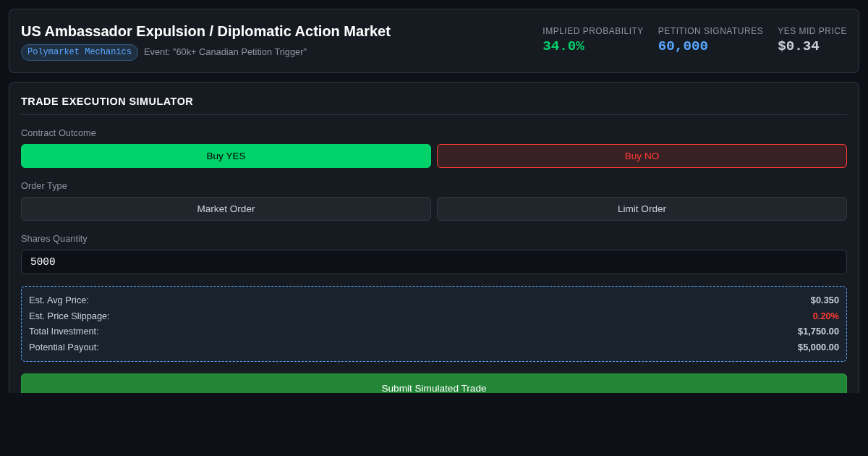Viewport: 868px width, 456px height.
Task: Click the 0.20% price slippage value
Action: [x=825, y=316]
